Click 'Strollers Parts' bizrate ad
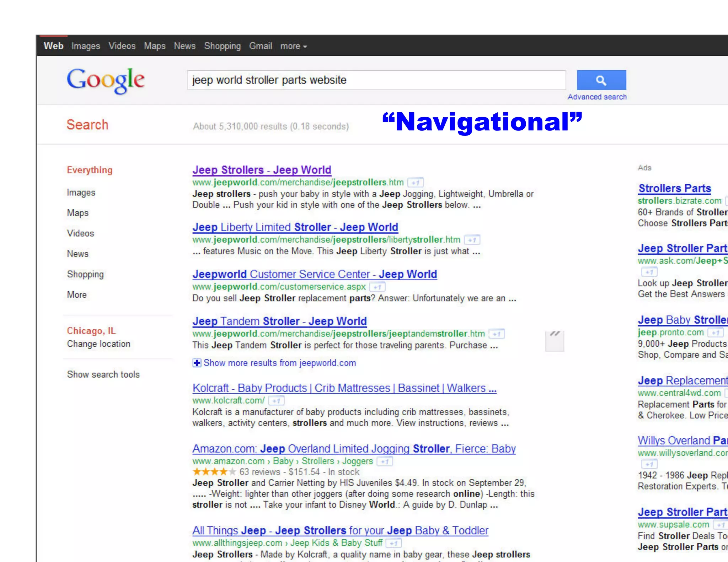The image size is (728, 562). click(x=675, y=188)
